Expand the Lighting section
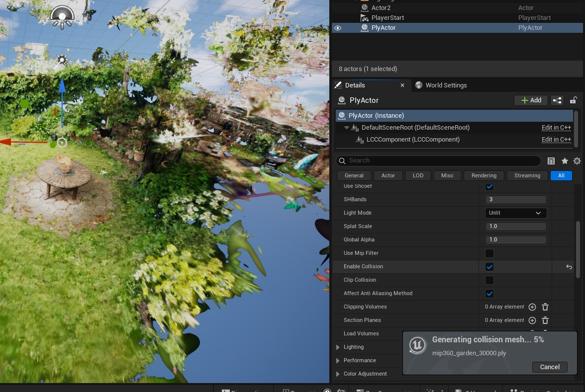 tap(338, 347)
